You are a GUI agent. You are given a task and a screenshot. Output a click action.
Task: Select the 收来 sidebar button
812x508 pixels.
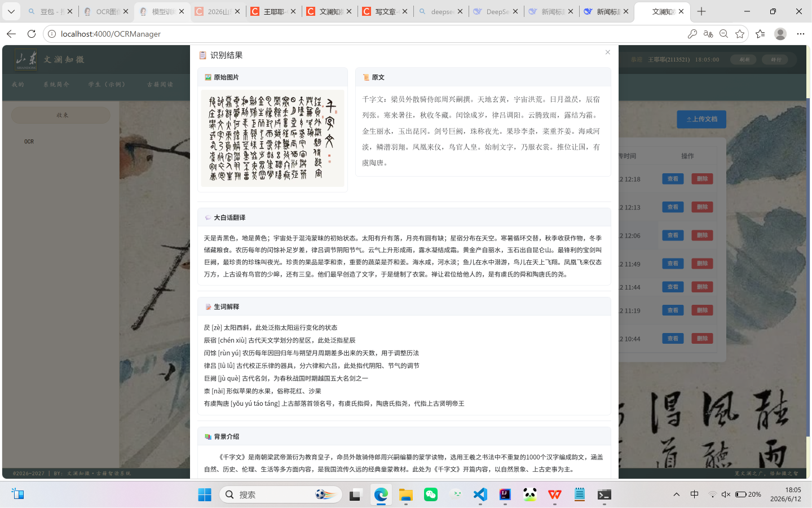coord(61,115)
